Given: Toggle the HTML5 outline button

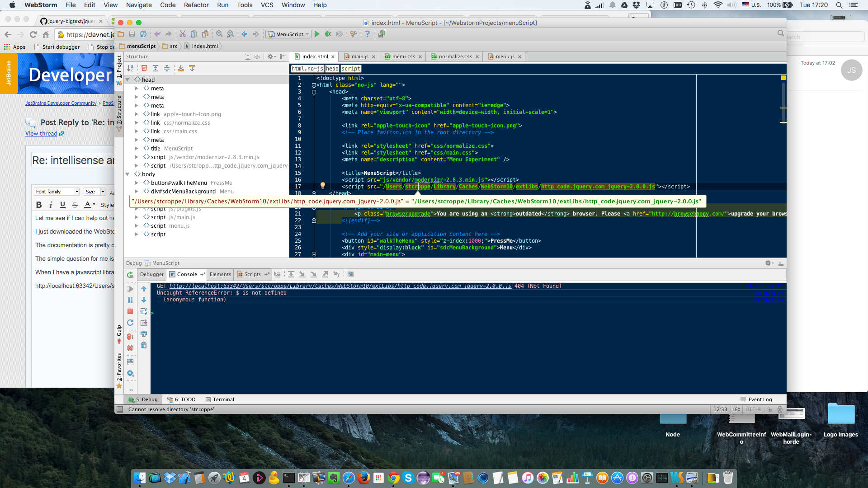Looking at the screenshot, I should click(144, 68).
